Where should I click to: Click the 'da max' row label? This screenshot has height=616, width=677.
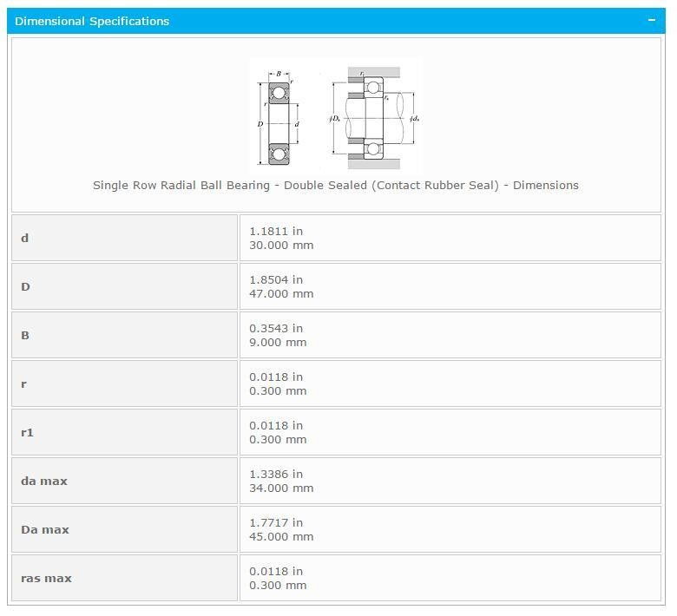[44, 482]
